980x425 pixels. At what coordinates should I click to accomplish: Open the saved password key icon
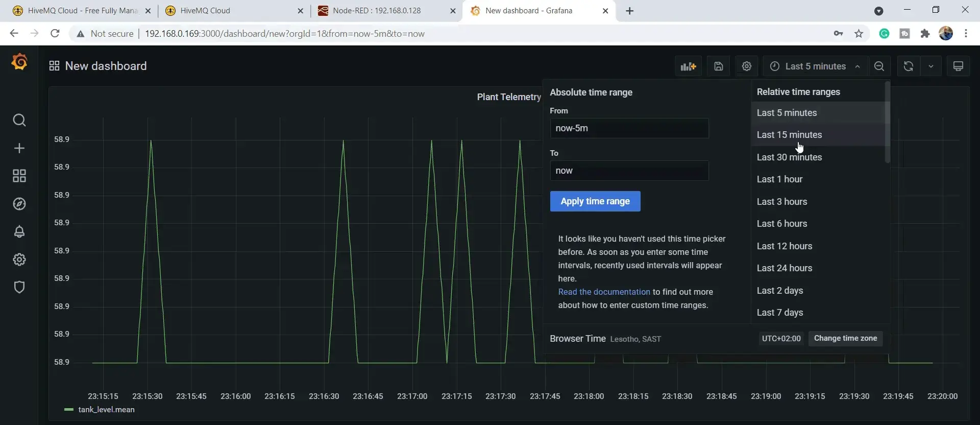[x=838, y=34]
